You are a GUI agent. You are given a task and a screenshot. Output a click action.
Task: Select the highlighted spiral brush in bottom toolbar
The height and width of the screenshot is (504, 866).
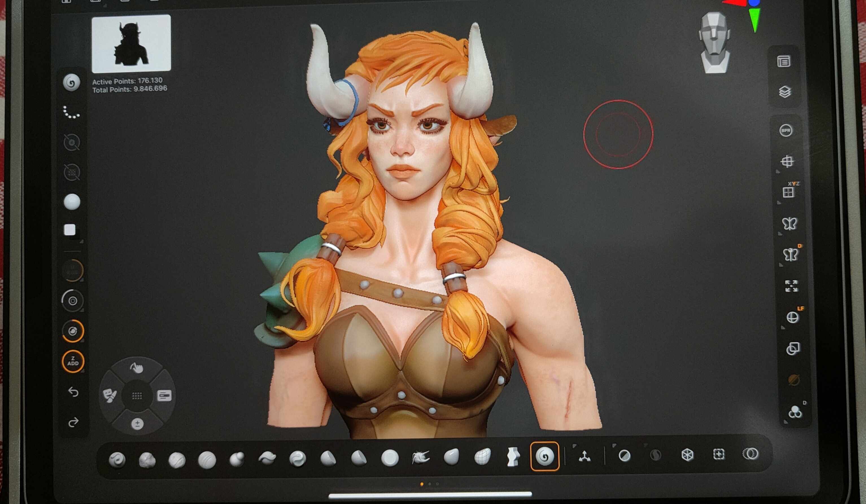pyautogui.click(x=544, y=456)
